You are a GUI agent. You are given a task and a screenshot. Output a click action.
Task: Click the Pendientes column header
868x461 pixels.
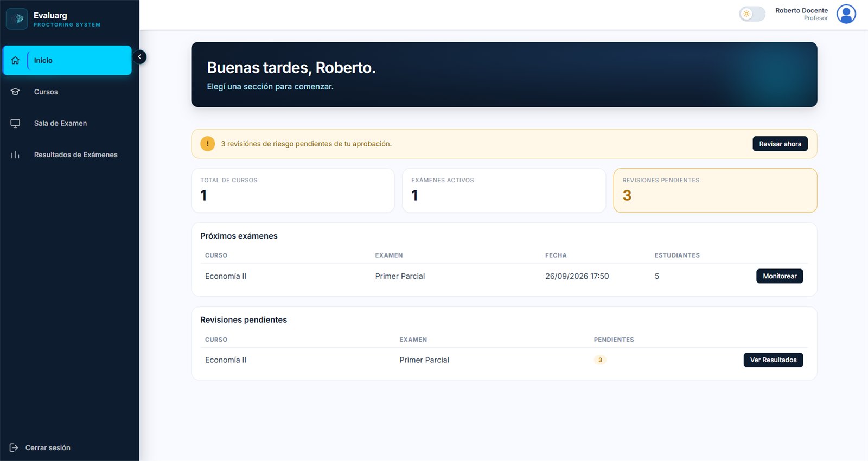tap(614, 340)
